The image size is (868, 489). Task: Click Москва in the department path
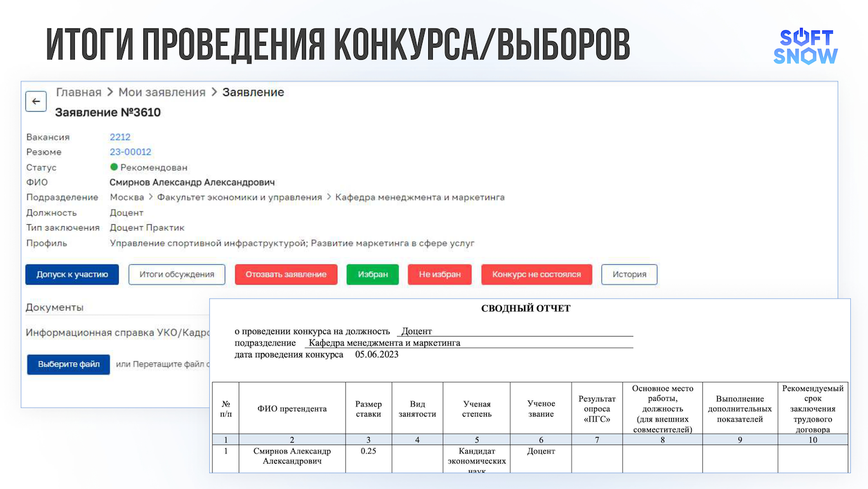[x=127, y=198]
